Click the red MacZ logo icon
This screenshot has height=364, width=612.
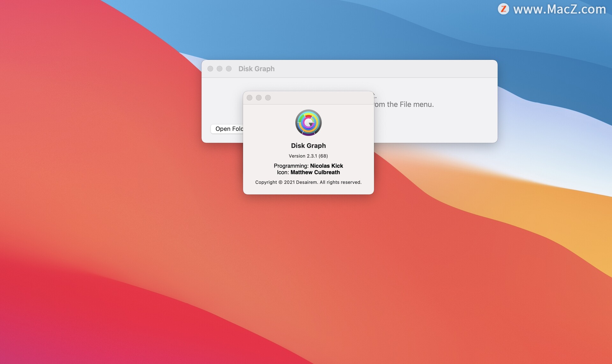503,9
